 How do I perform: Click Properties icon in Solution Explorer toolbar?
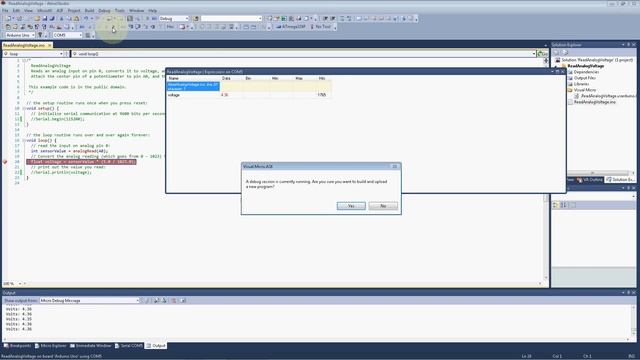pos(556,53)
